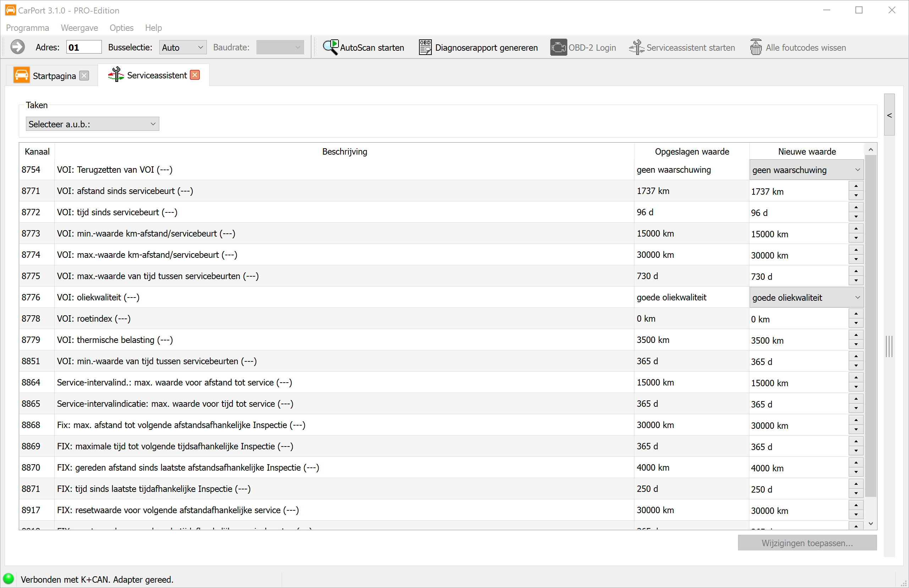Click the Adres input field
The width and height of the screenshot is (909, 588).
click(x=84, y=48)
